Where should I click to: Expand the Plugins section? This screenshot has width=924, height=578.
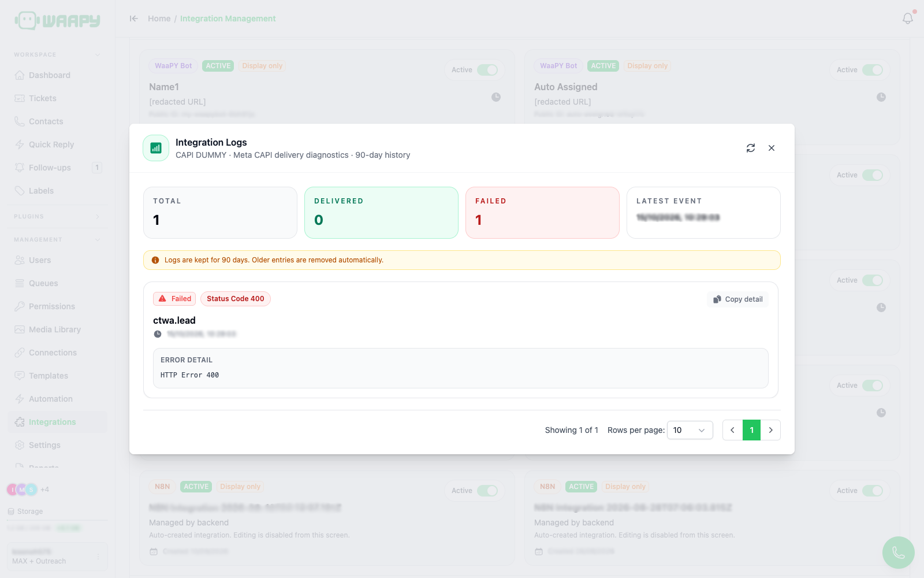tap(98, 217)
